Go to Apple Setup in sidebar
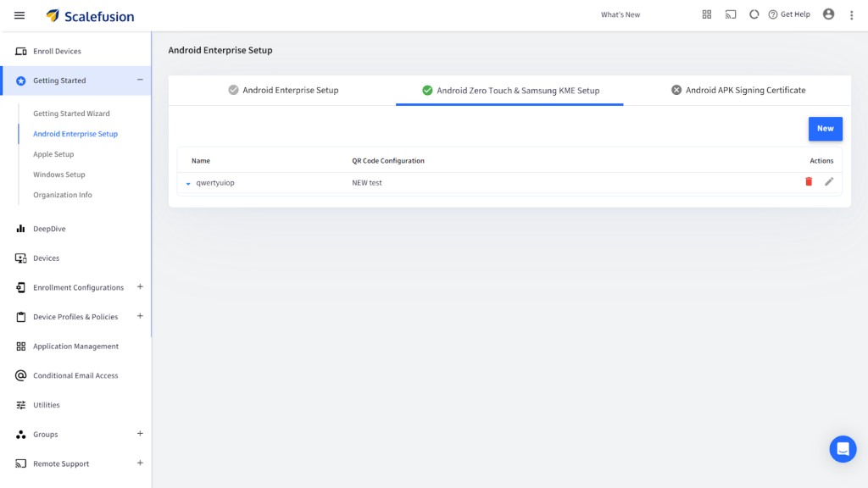 pyautogui.click(x=53, y=154)
